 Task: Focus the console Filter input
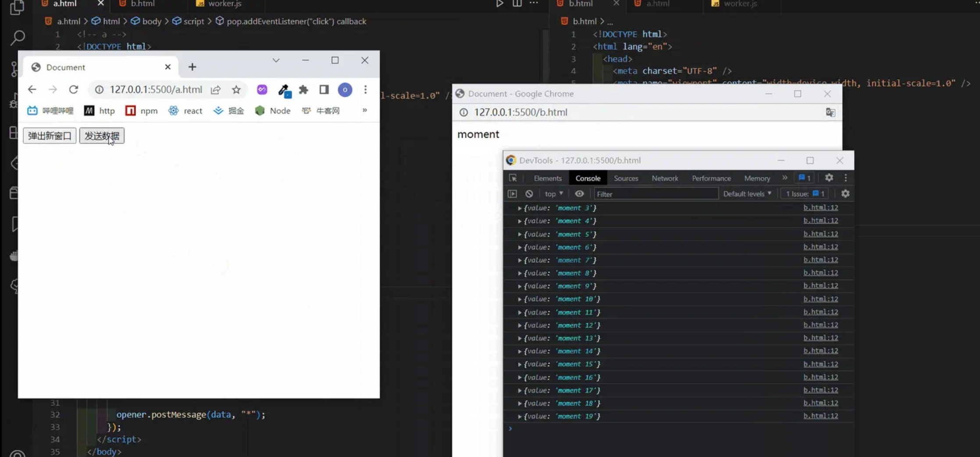tap(656, 194)
